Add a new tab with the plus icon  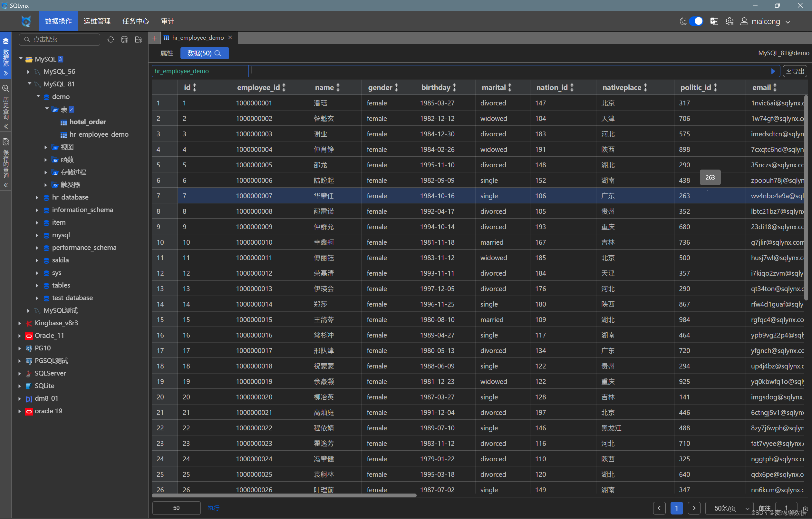[154, 38]
